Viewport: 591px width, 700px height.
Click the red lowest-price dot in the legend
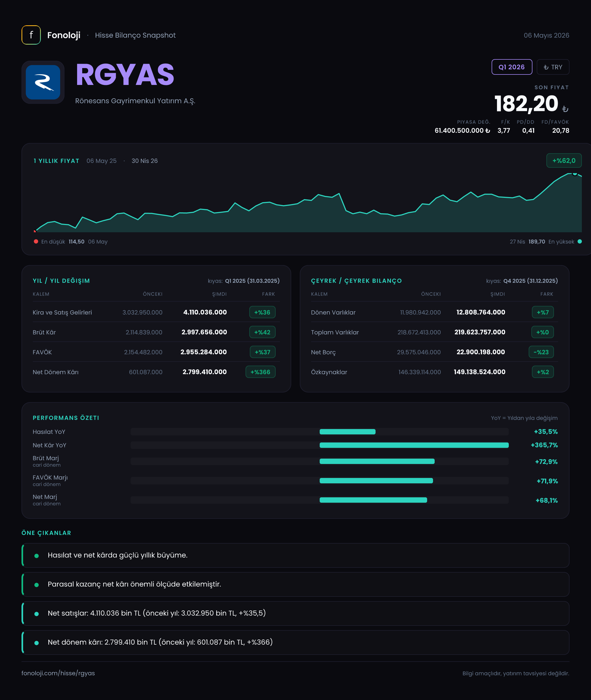tap(36, 241)
